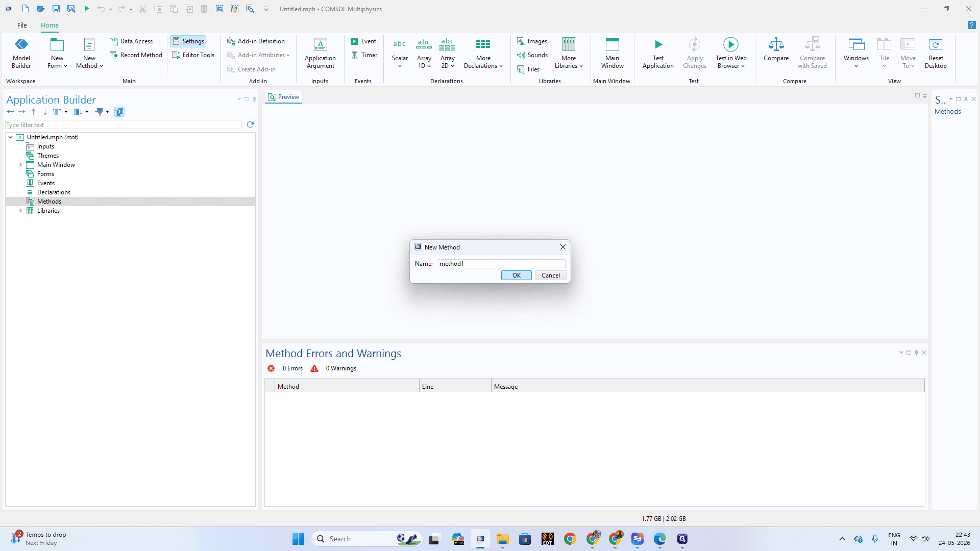
Task: Click the New Form icon
Action: click(x=57, y=45)
